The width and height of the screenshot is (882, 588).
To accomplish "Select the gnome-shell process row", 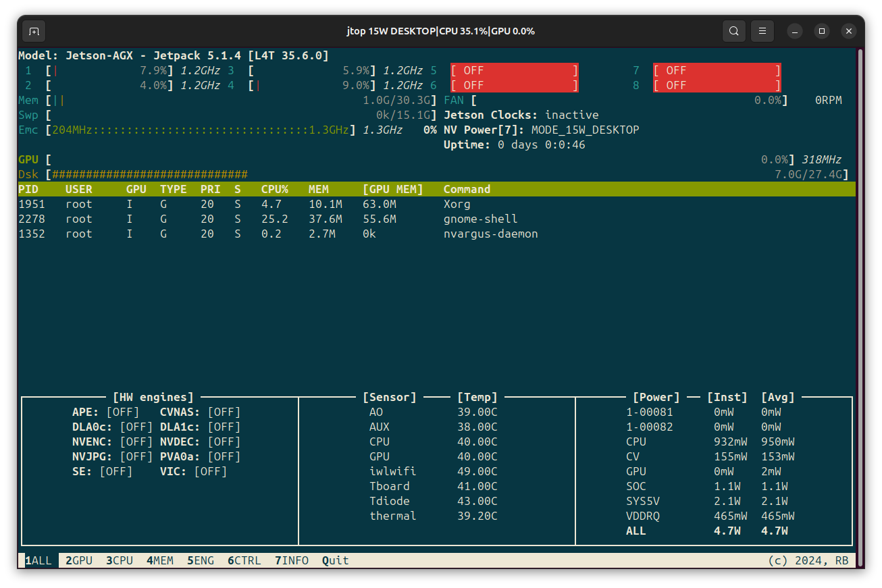I will 437,219.
